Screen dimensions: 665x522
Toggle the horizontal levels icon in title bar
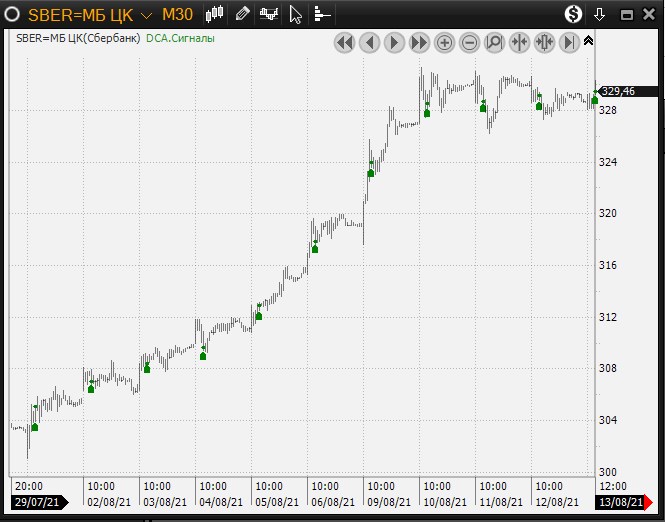pyautogui.click(x=322, y=14)
